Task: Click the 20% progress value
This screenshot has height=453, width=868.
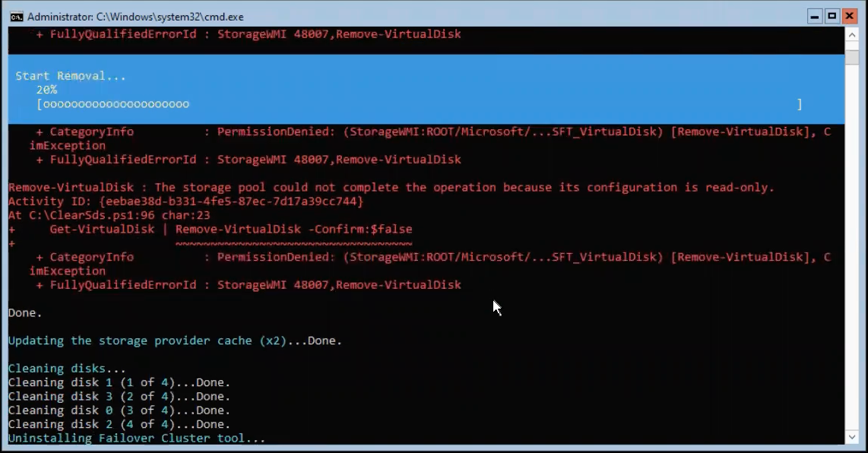Action: pos(46,90)
